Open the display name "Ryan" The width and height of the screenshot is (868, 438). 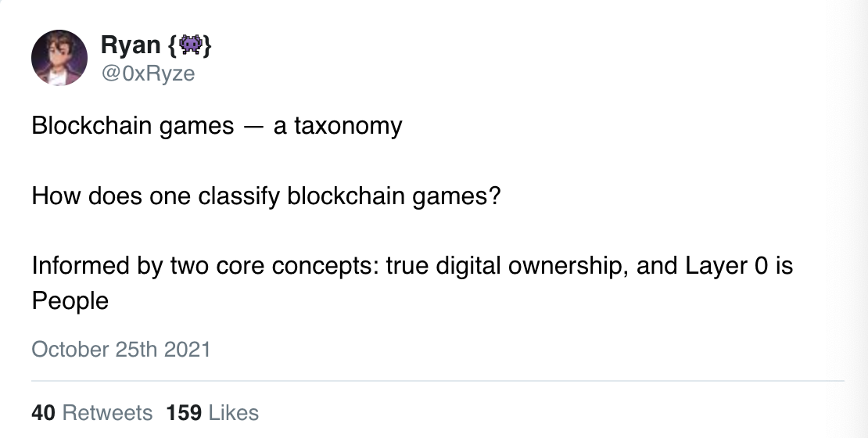point(131,46)
